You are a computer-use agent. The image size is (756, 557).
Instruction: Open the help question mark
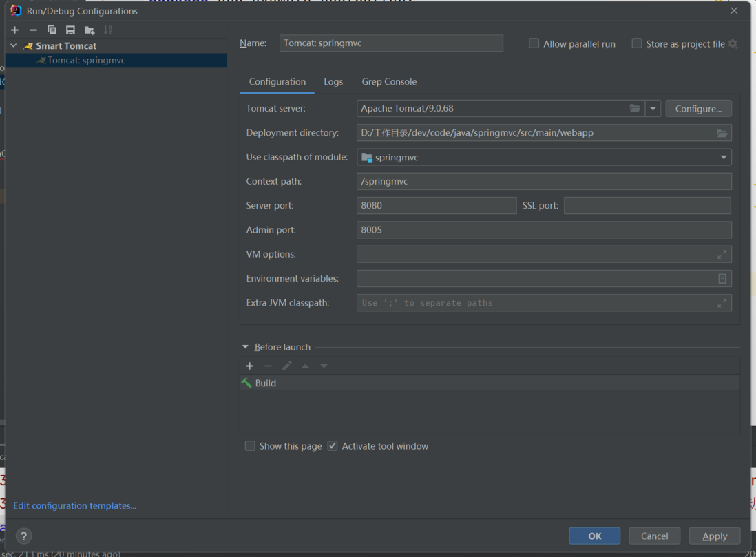[x=23, y=536]
